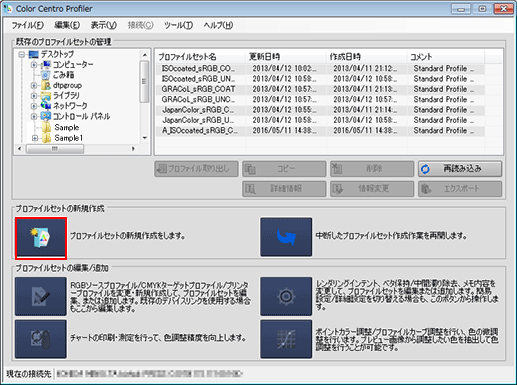The image size is (517, 385).
Task: Click the folder tree horizontal scrollbar
Action: [76, 149]
